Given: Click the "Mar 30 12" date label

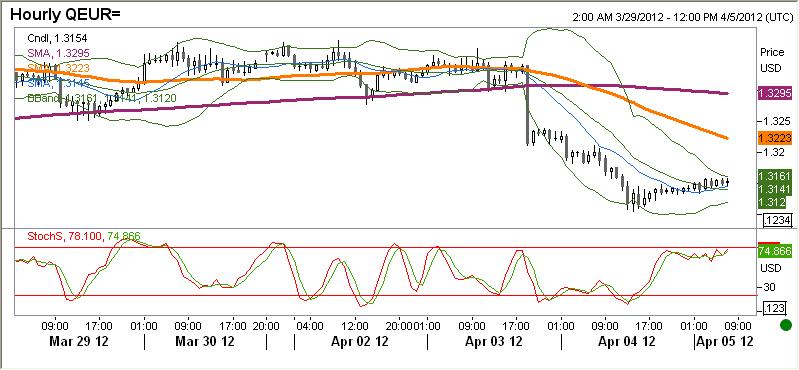Looking at the screenshot, I should (x=205, y=341).
